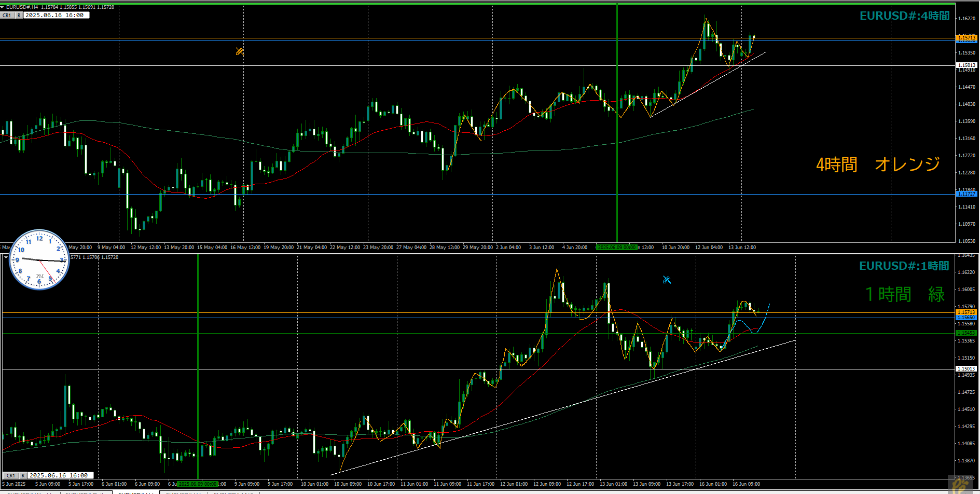Click the date field on the H4 chart
The width and height of the screenshot is (980, 494).
(x=57, y=16)
